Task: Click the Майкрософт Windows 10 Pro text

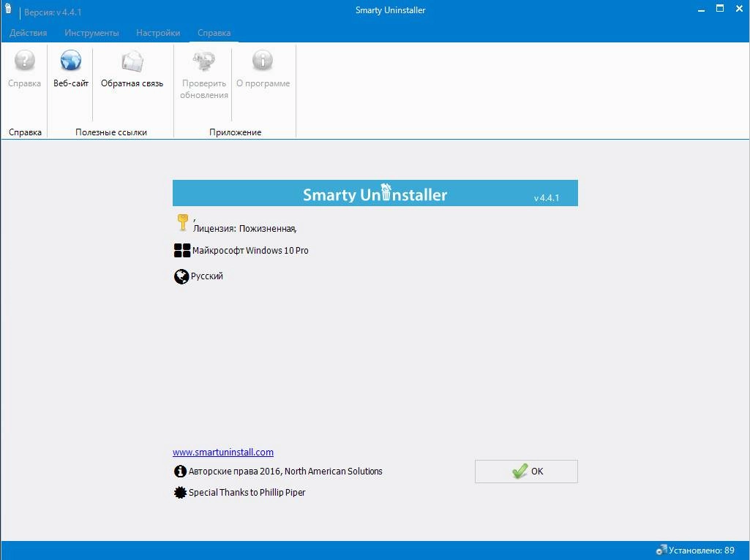Action: click(250, 250)
